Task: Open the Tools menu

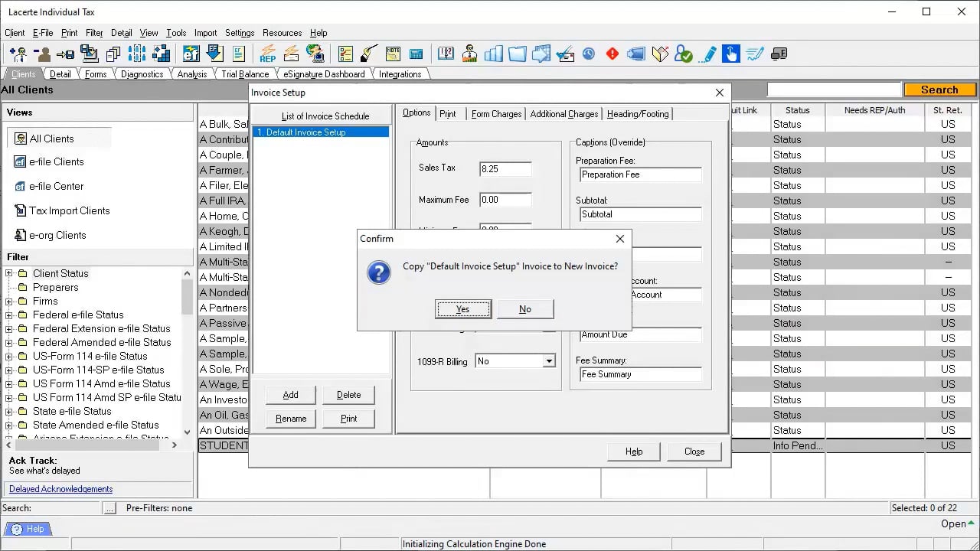Action: pos(176,33)
